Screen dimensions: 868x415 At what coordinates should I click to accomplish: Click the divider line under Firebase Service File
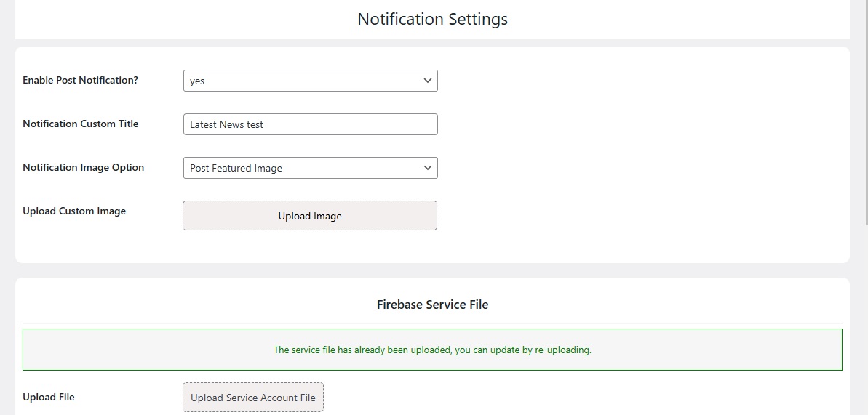pyautogui.click(x=432, y=323)
